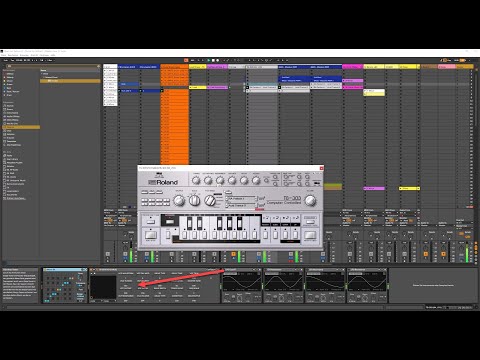This screenshot has width=480, height=360.
Task: Click the Ableton transport Record button
Action: [x=218, y=60]
